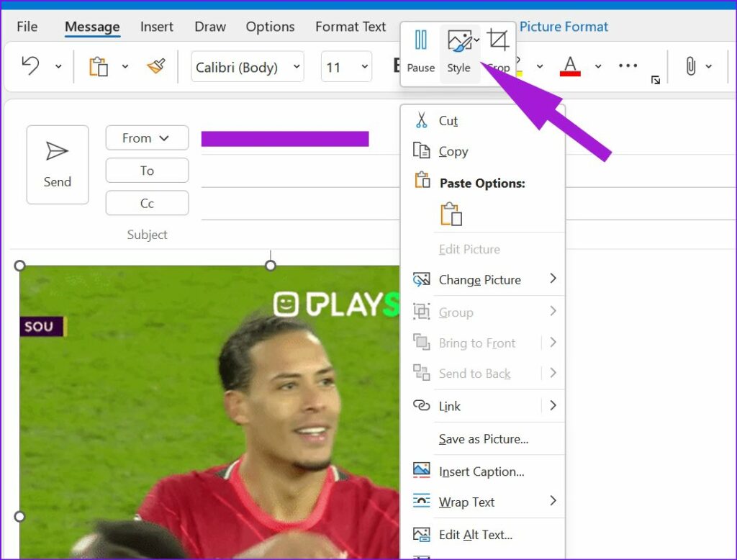The width and height of the screenshot is (737, 560).
Task: Click the Send button
Action: coord(57,164)
